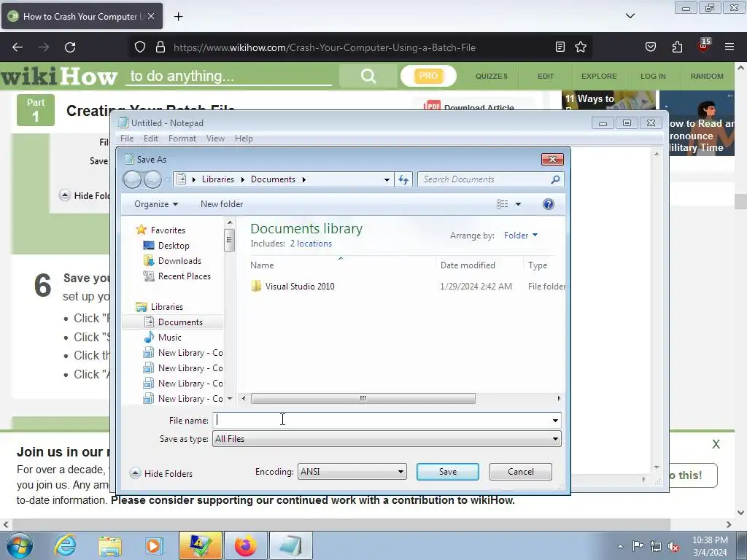Image resolution: width=747 pixels, height=560 pixels.
Task: Open the Windows Start orb
Action: tap(20, 545)
